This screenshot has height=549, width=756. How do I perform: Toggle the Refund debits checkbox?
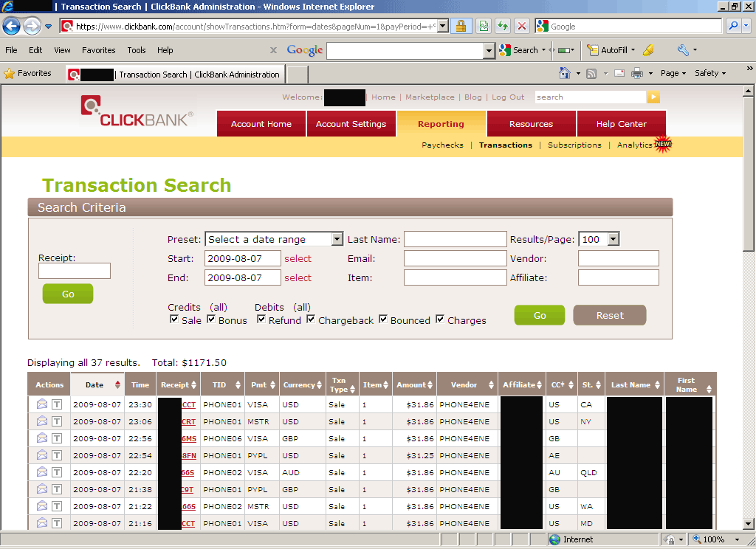261,320
